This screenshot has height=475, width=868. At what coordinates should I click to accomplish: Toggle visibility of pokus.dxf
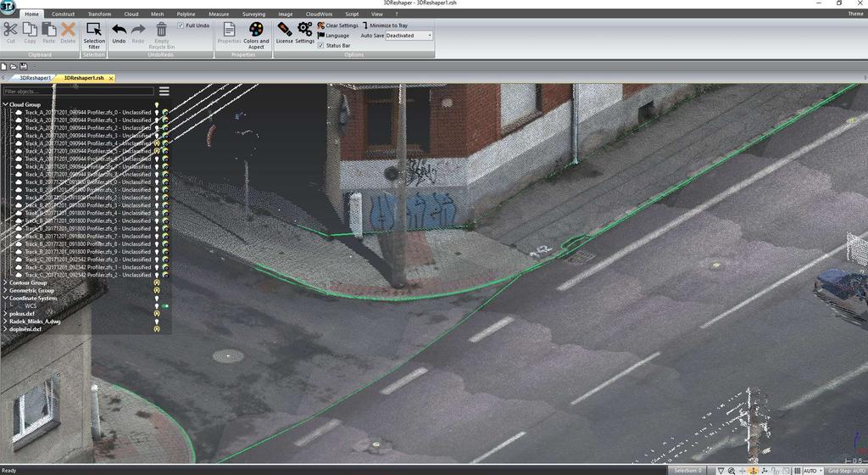(157, 313)
